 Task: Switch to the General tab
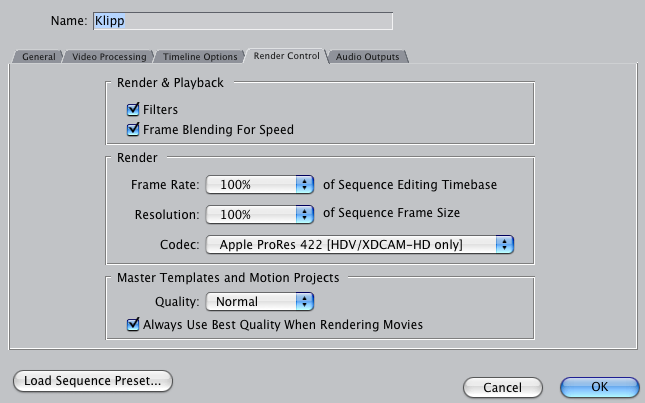pos(40,57)
